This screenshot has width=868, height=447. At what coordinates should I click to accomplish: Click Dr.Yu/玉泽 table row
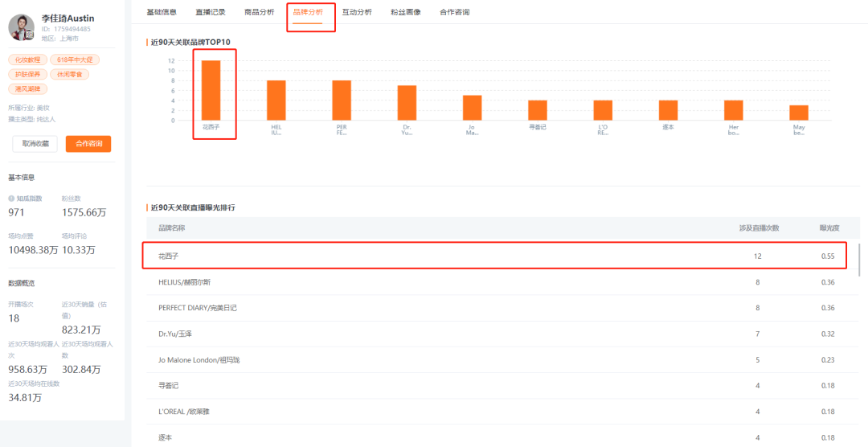[x=502, y=334]
